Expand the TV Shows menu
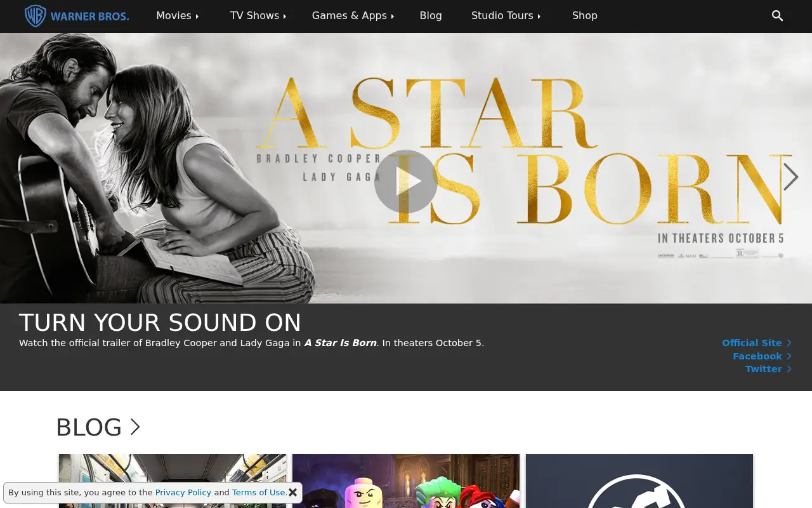812x508 pixels. pyautogui.click(x=258, y=16)
